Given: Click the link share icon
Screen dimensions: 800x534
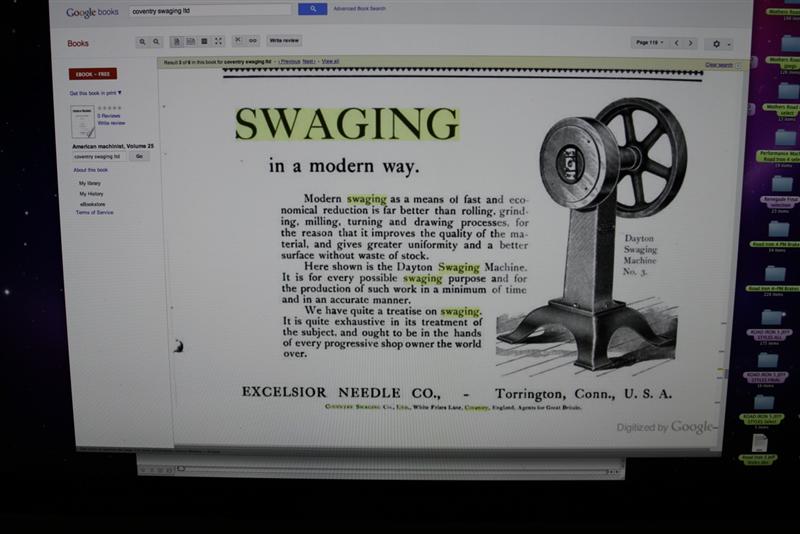Looking at the screenshot, I should coord(253,40).
